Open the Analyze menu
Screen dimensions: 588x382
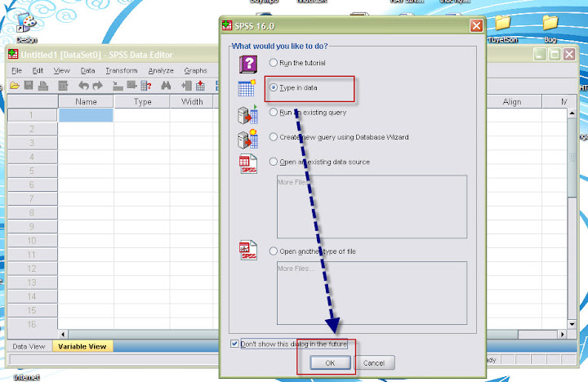coord(161,70)
